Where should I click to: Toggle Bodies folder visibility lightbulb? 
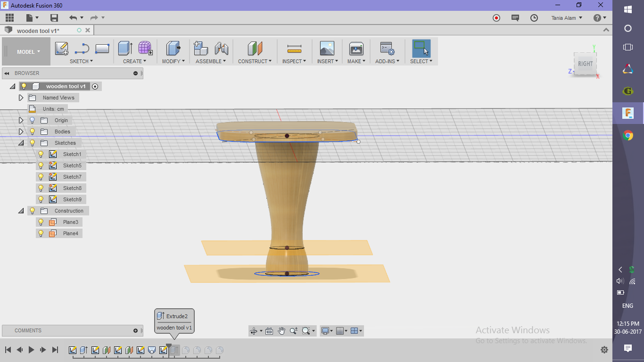(33, 132)
